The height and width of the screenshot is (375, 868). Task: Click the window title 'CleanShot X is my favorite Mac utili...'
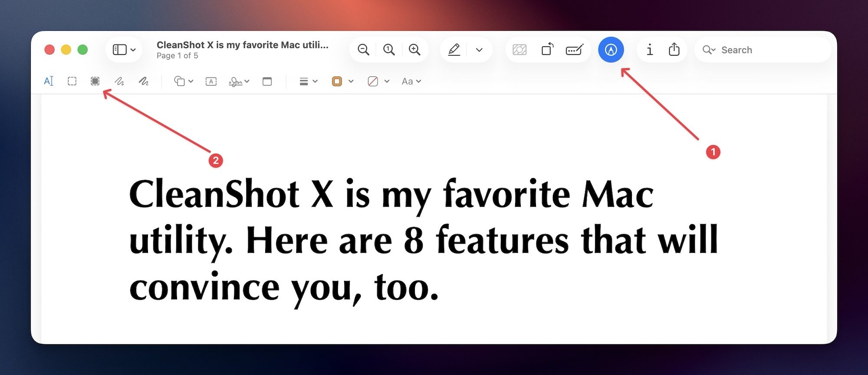(243, 45)
